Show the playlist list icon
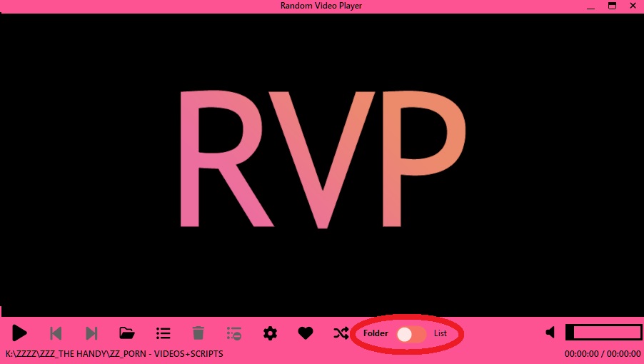Image resolution: width=644 pixels, height=364 pixels. point(163,333)
